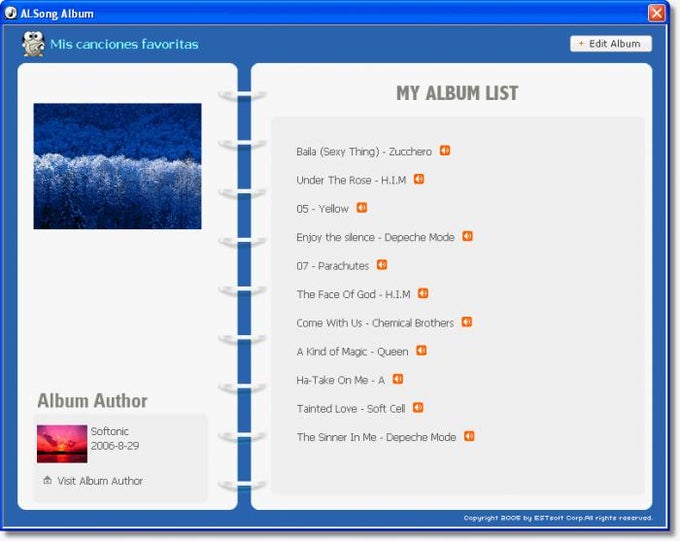The height and width of the screenshot is (541, 680).
Task: Select Tainted Love - Soft Cell
Action: tap(351, 409)
